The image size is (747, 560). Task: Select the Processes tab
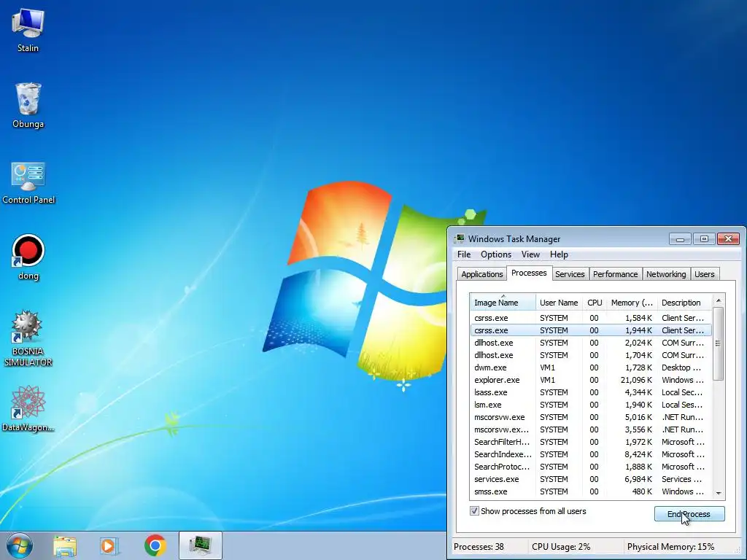529,273
